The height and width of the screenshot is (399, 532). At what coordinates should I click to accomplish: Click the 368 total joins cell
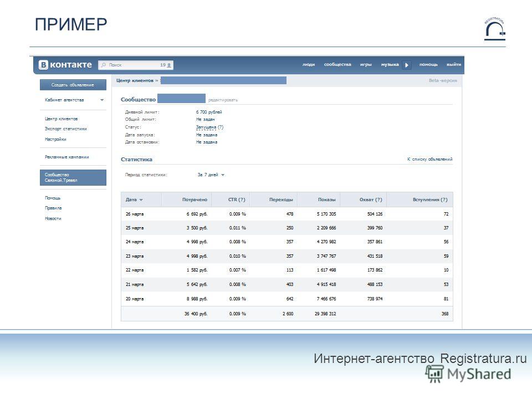(445, 314)
